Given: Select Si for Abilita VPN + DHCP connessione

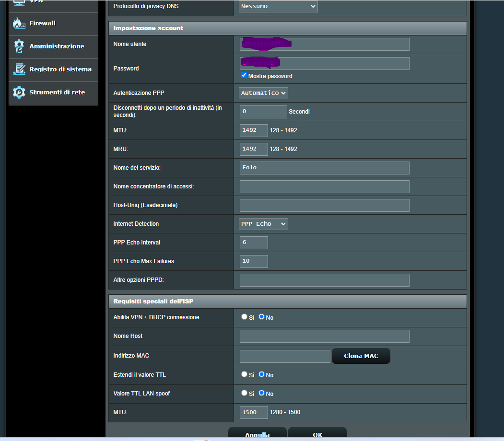Looking at the screenshot, I should pyautogui.click(x=244, y=317).
